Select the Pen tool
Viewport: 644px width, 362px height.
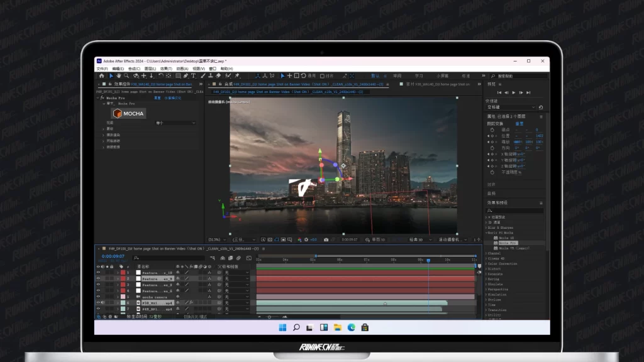click(x=186, y=75)
